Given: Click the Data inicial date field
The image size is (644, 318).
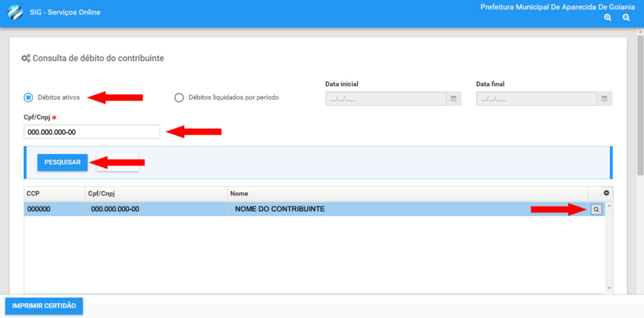Looking at the screenshot, I should coord(385,99).
